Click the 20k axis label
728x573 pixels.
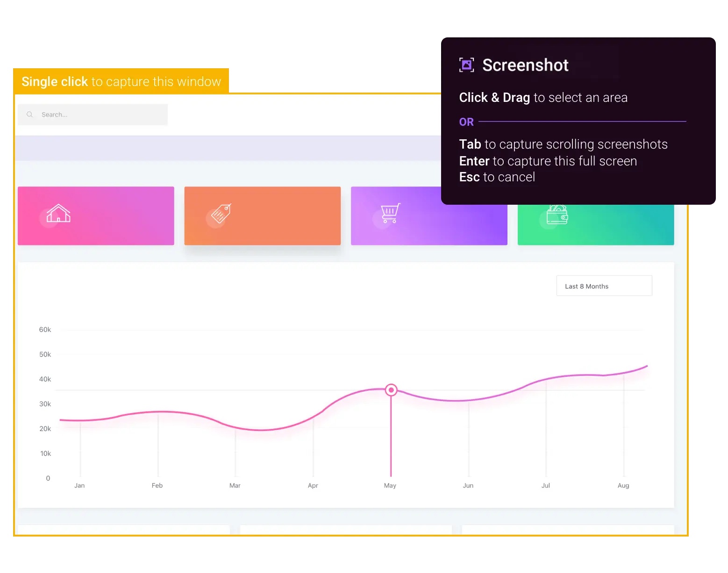point(45,429)
